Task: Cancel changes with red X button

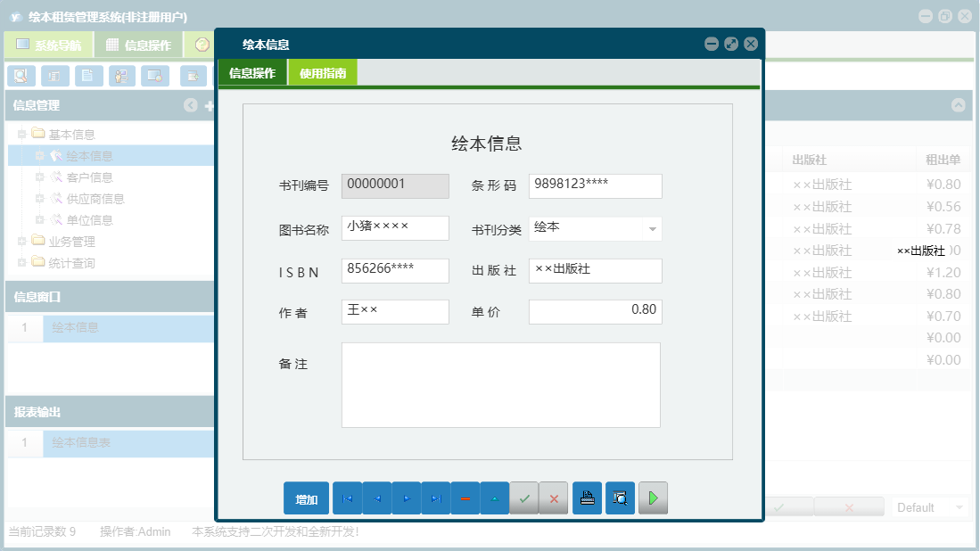Action: [x=554, y=498]
